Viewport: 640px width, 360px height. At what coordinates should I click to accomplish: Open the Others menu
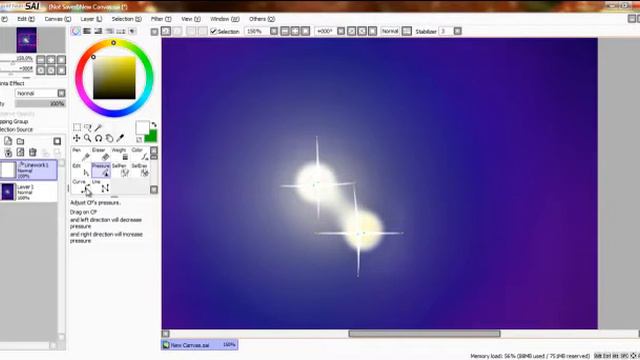click(262, 19)
